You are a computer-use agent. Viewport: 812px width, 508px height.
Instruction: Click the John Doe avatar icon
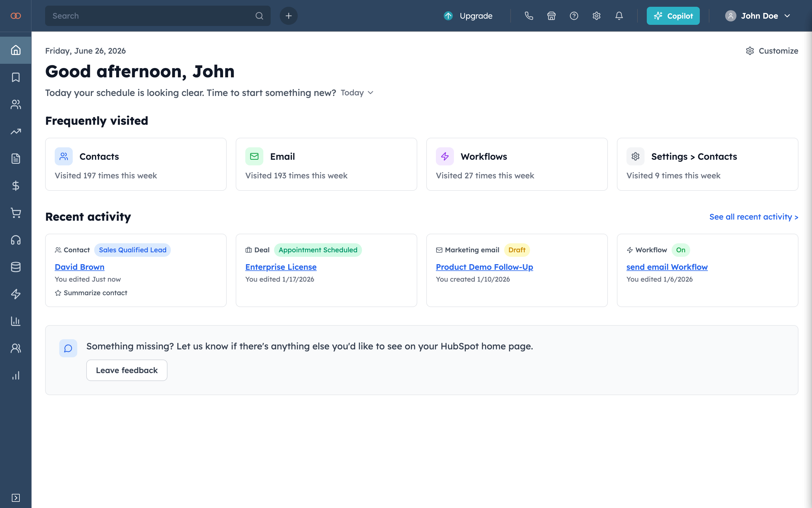point(731,16)
